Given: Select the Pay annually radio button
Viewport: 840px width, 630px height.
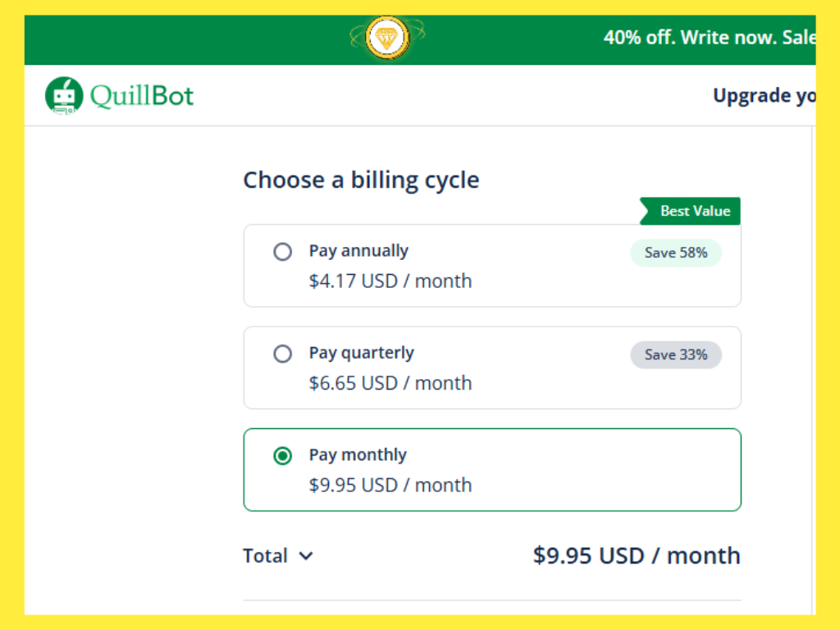Looking at the screenshot, I should coord(282,252).
